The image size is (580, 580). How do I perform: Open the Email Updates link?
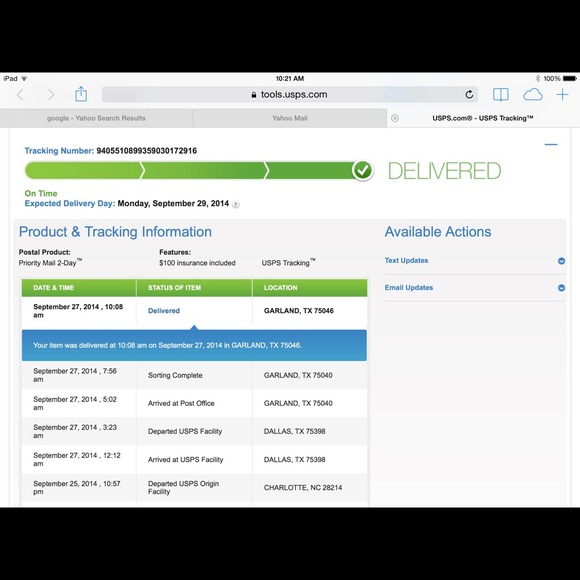pyautogui.click(x=409, y=287)
